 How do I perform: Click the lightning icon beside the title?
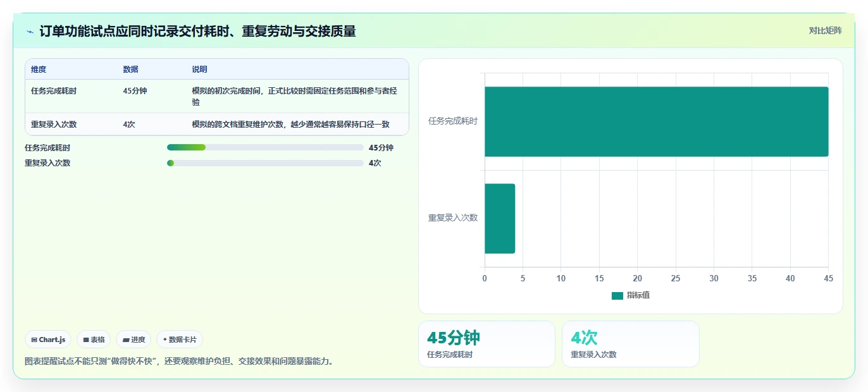[x=30, y=31]
